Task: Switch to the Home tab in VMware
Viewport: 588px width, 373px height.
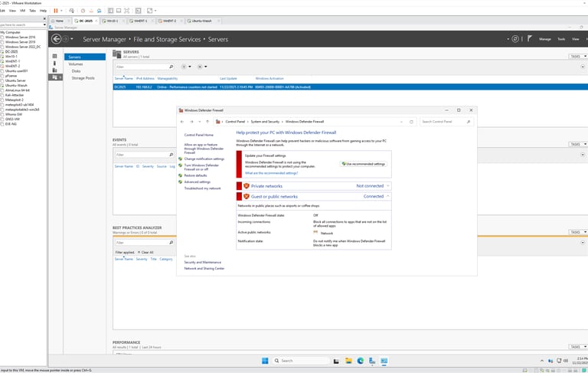Action: coord(59,21)
